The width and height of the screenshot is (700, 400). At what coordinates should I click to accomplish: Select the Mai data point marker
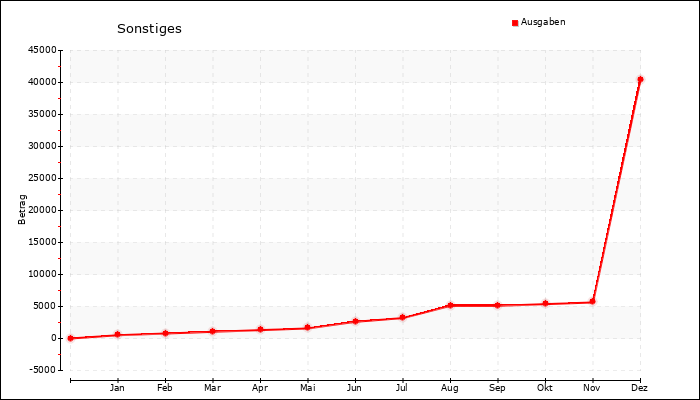tap(307, 328)
